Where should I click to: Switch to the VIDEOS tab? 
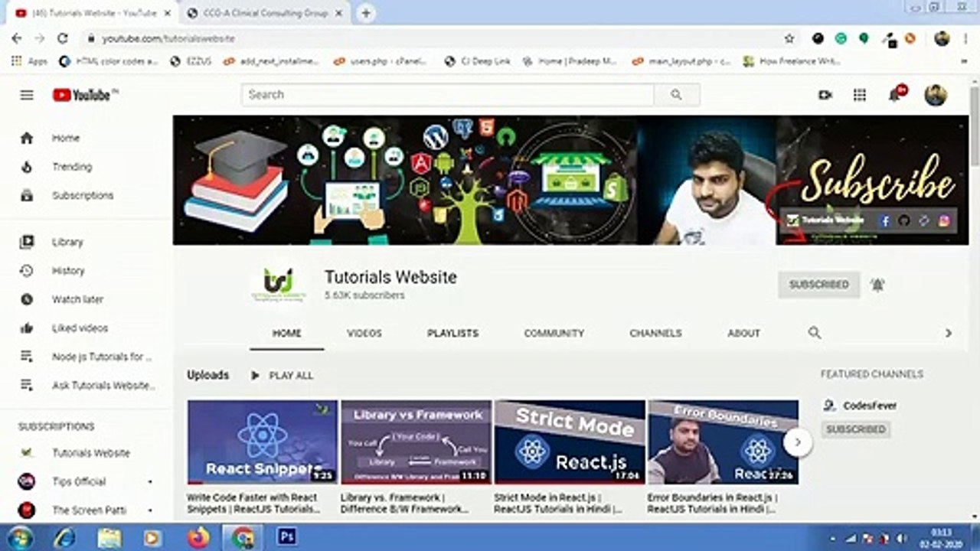[x=364, y=334]
